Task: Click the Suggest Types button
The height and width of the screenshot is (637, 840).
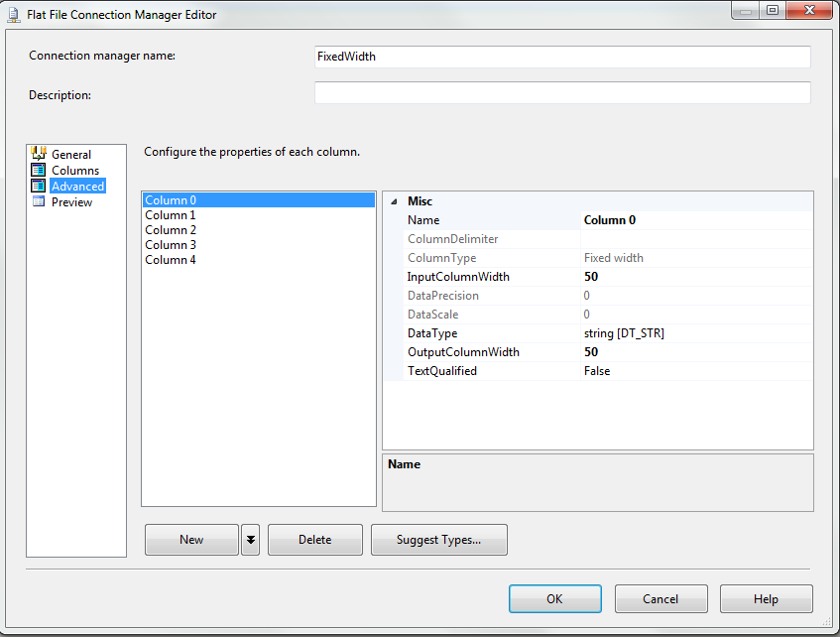Action: (438, 539)
